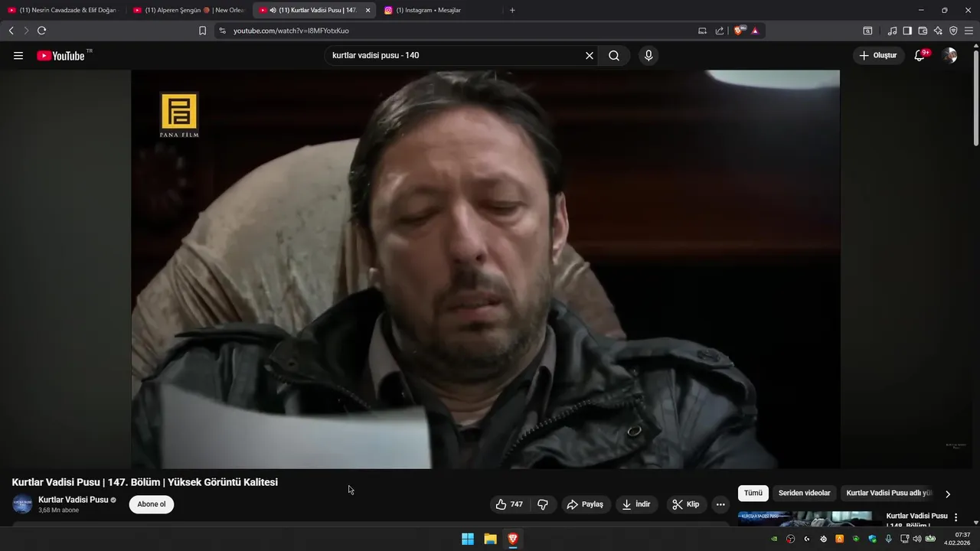Like the video with 747 likes
This screenshot has width=980, height=551.
click(x=509, y=504)
